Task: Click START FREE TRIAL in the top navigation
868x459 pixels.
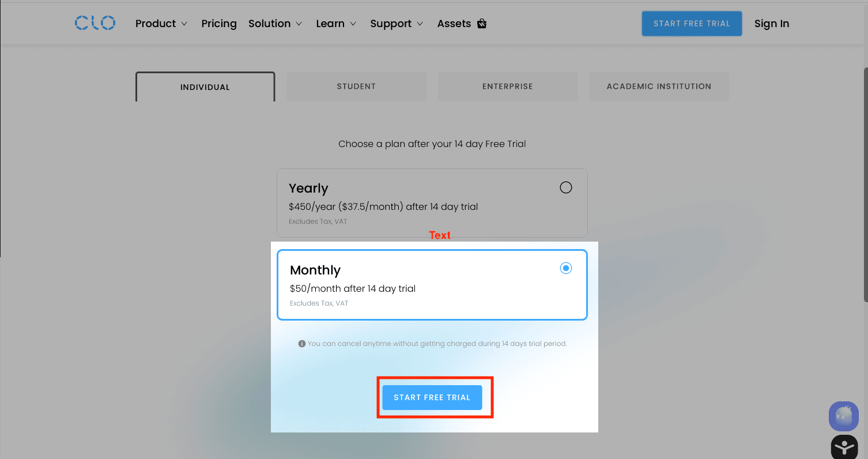Action: click(x=692, y=24)
